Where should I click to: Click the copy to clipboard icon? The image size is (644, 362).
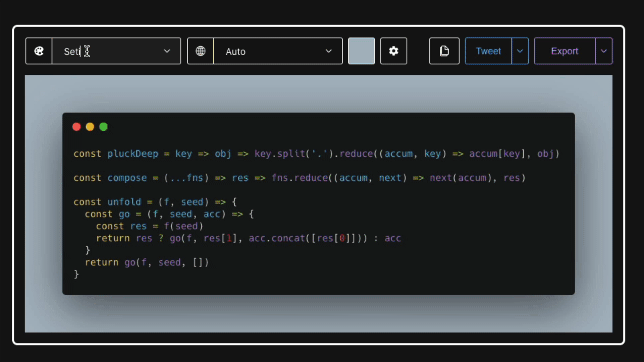444,51
